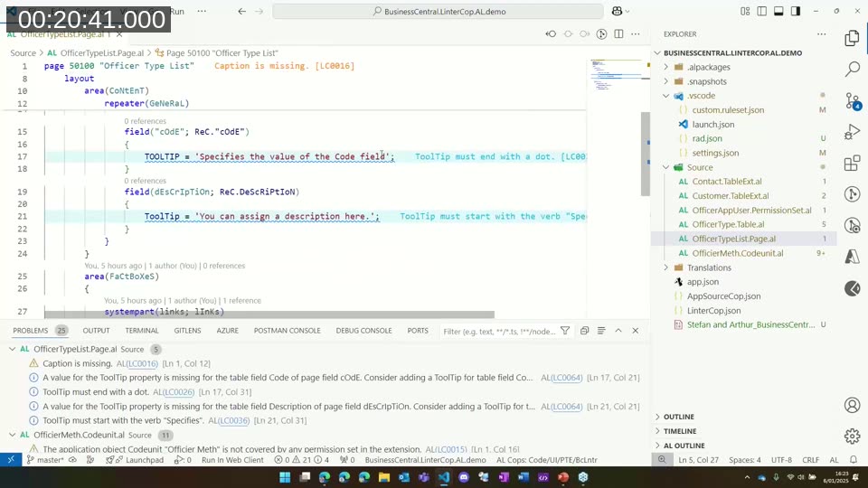Click Run In Web Client in status bar
Screen dimensions: 868x488
(x=232, y=460)
